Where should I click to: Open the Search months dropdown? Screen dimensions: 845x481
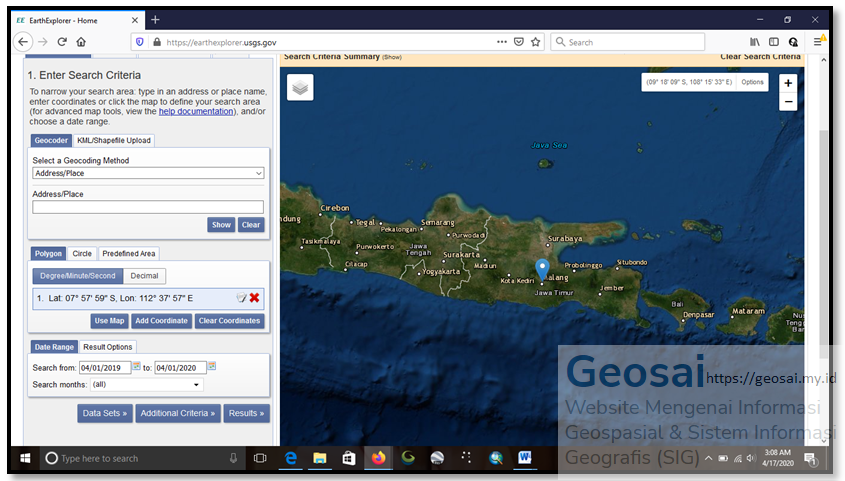click(x=146, y=385)
